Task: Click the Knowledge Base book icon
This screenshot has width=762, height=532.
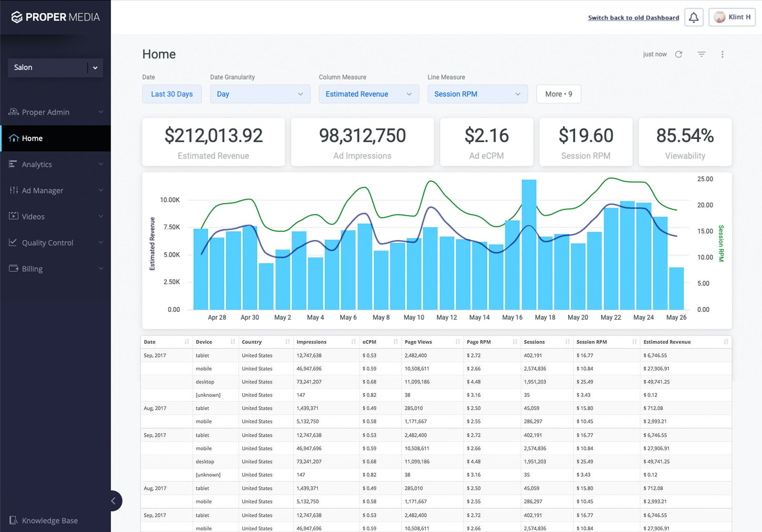Action: click(x=13, y=520)
